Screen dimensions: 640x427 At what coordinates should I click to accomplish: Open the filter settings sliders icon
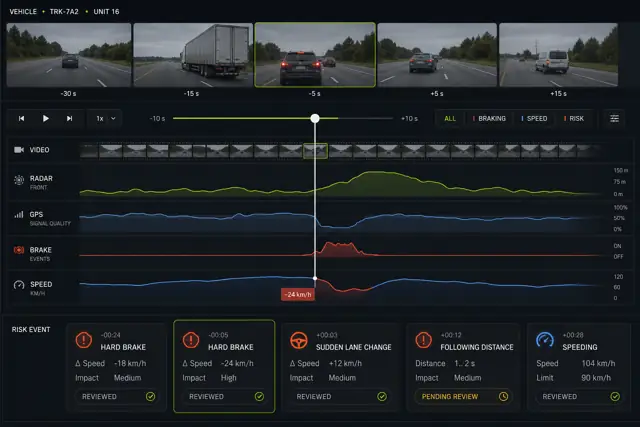tap(614, 118)
